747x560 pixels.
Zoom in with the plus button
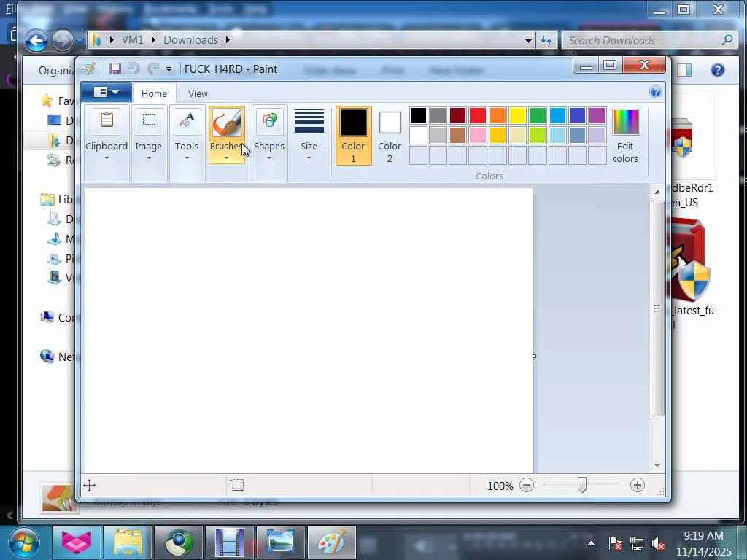point(637,485)
